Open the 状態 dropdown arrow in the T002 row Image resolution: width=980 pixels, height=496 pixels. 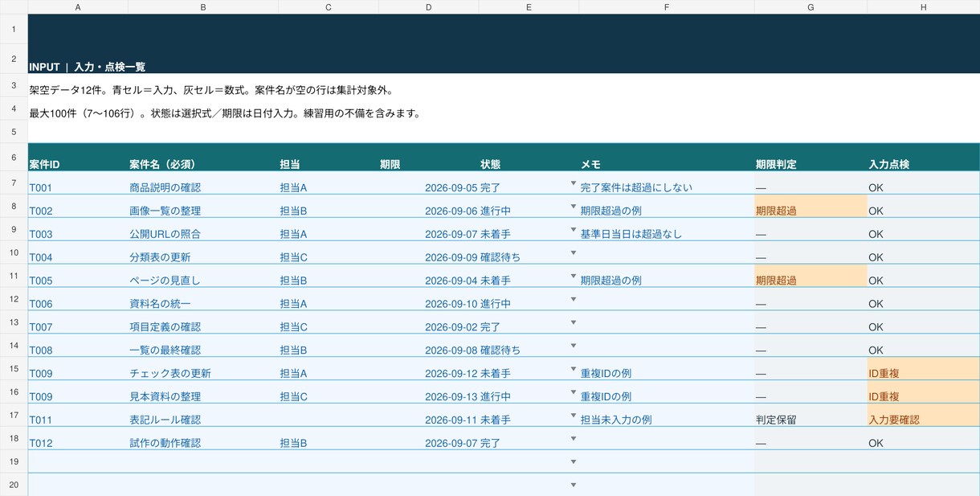(x=574, y=207)
